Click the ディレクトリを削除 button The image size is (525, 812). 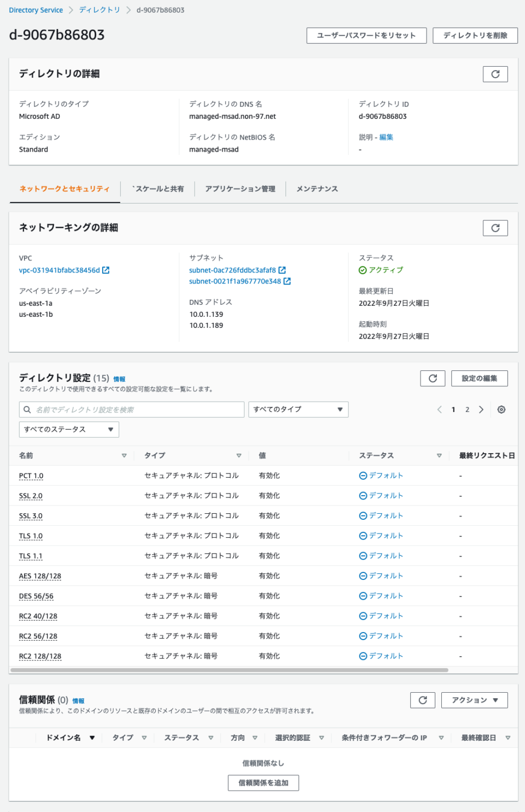[475, 36]
